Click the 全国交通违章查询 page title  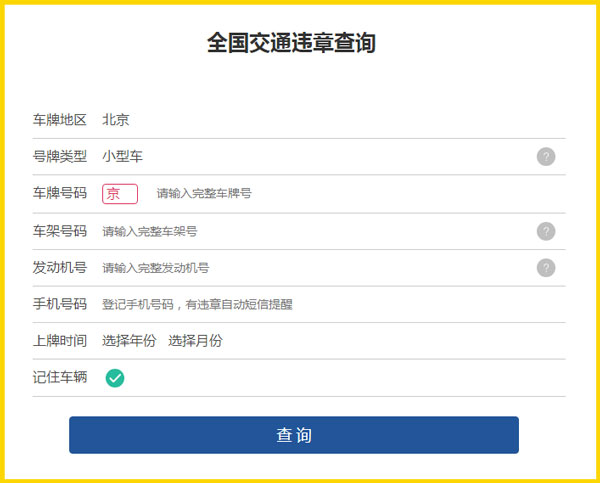tap(291, 43)
